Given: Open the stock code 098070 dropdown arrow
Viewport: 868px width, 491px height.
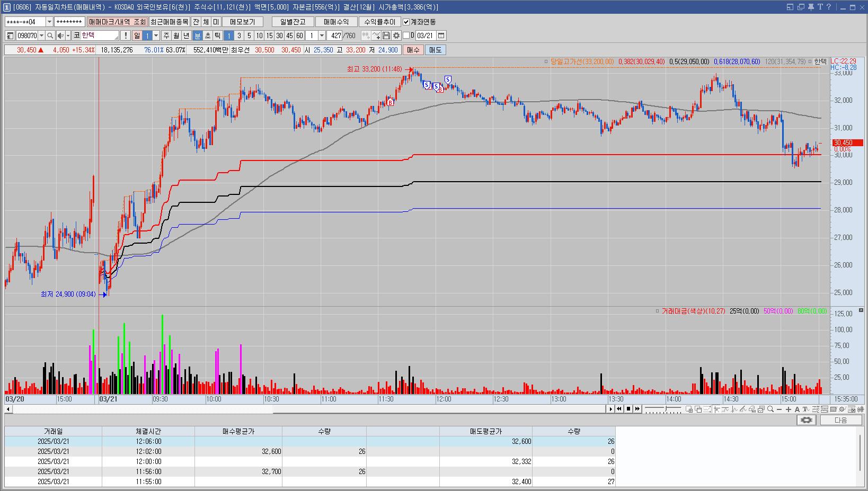Looking at the screenshot, I should point(41,35).
